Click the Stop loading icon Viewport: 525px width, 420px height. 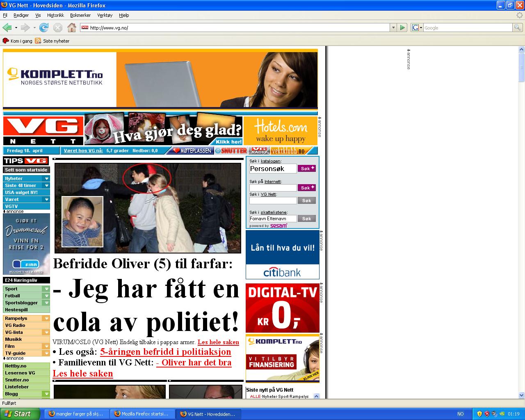58,27
